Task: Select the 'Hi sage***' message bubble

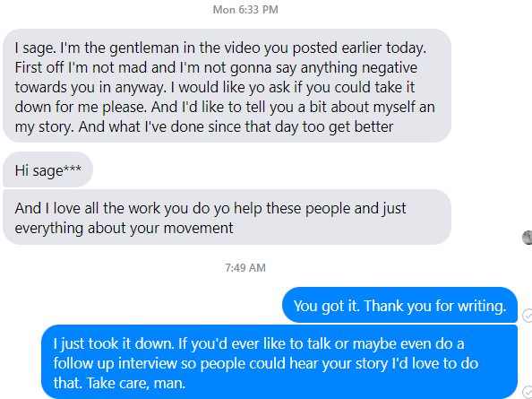Action: click(47, 169)
